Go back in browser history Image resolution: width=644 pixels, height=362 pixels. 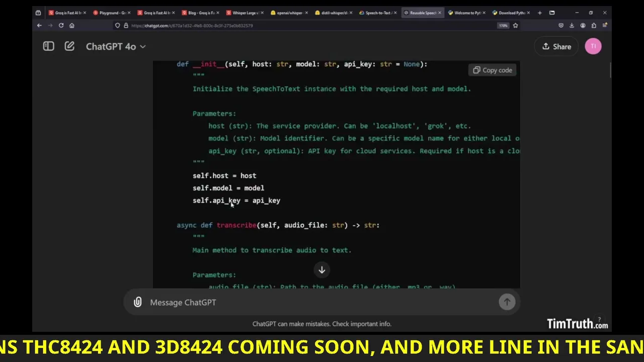[x=39, y=25]
